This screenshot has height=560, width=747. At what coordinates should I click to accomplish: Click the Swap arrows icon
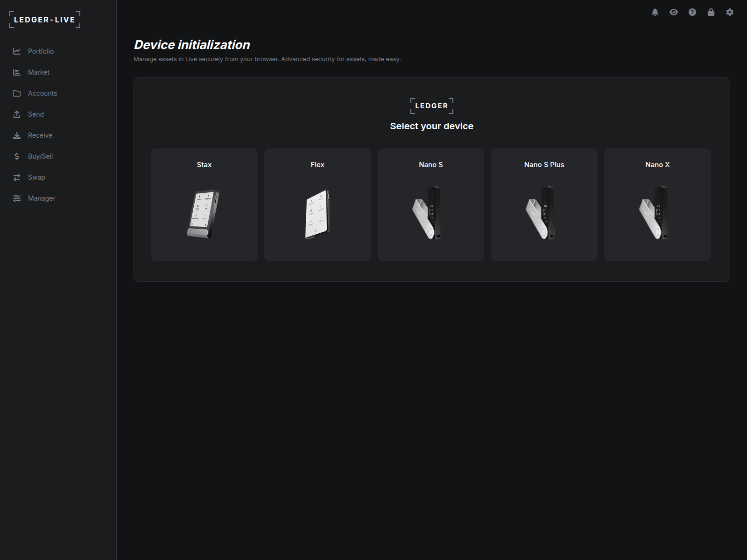click(17, 177)
